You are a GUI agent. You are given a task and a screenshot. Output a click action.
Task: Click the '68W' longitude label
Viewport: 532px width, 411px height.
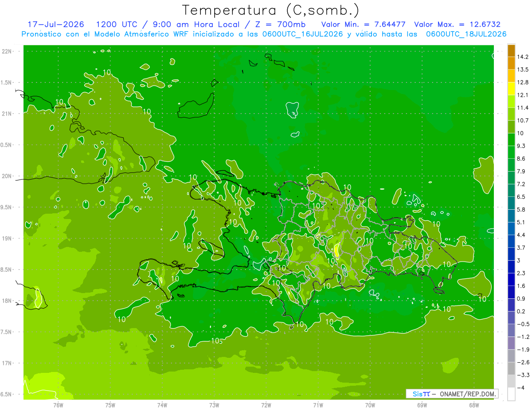pyautogui.click(x=474, y=405)
